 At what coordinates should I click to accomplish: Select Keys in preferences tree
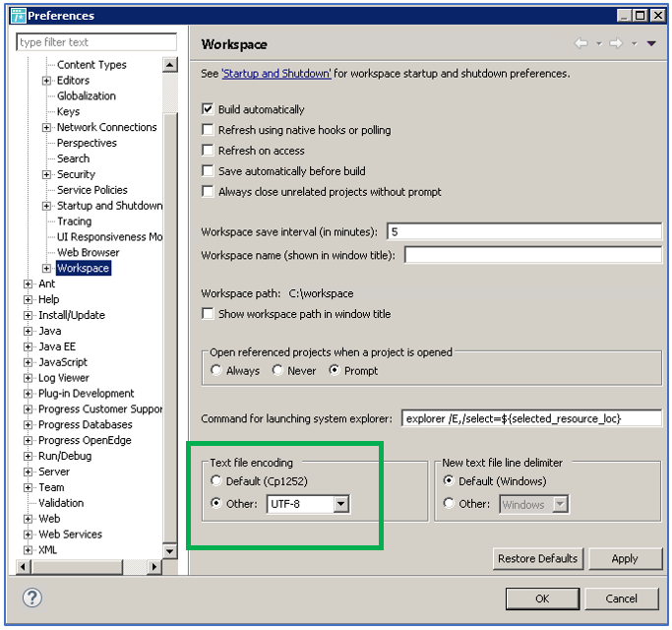(68, 112)
